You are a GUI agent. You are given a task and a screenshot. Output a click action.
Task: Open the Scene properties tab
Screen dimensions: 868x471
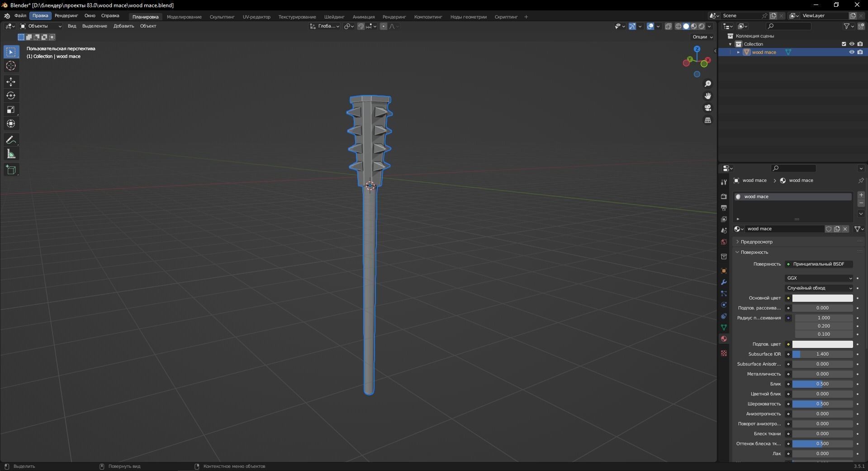point(724,230)
